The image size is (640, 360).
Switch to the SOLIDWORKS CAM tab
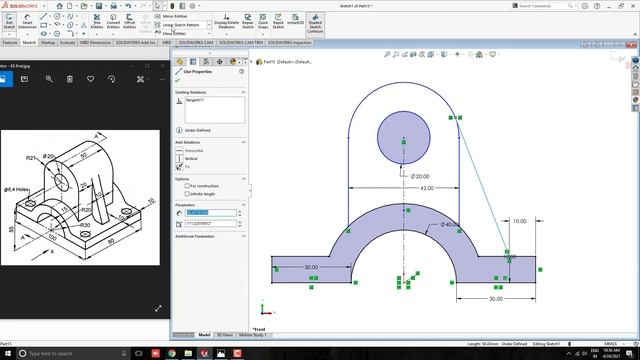click(x=196, y=42)
